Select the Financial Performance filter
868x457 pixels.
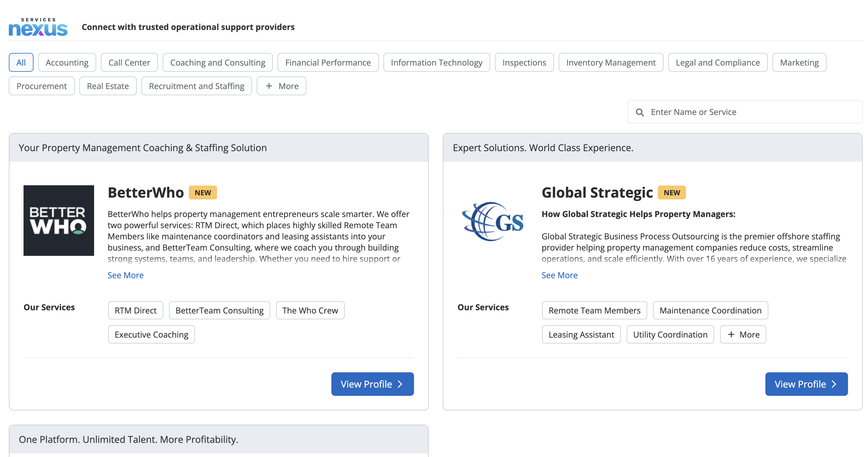coord(328,62)
